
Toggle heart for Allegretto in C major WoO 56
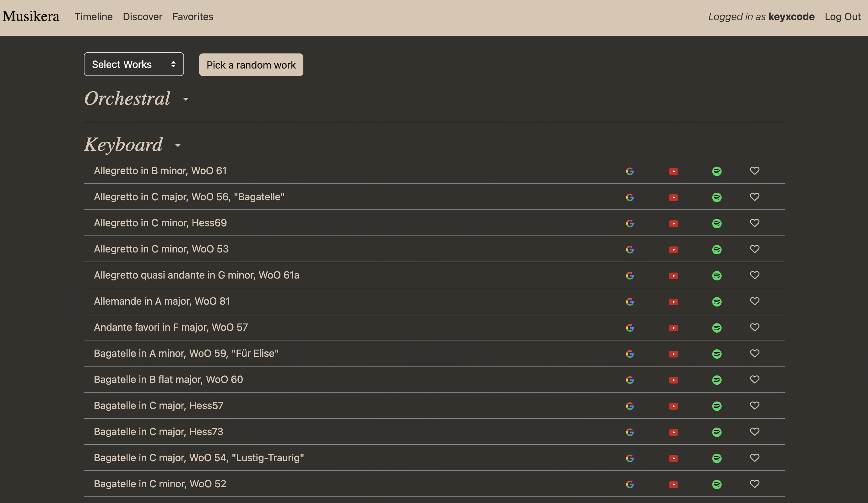coord(755,197)
